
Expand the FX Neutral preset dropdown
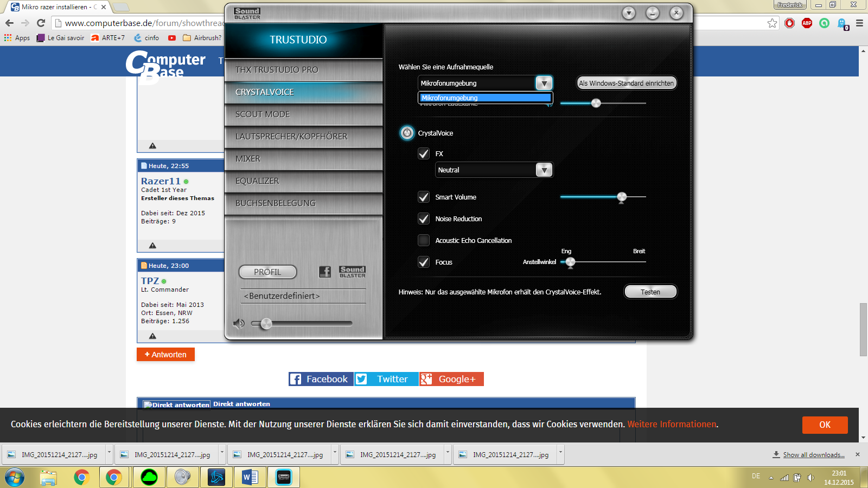[x=544, y=170]
